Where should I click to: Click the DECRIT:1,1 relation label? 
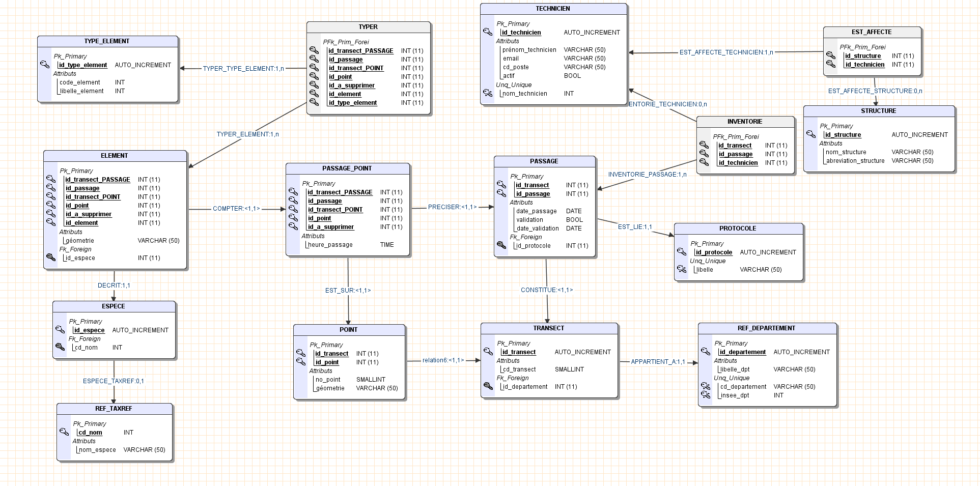(x=114, y=285)
